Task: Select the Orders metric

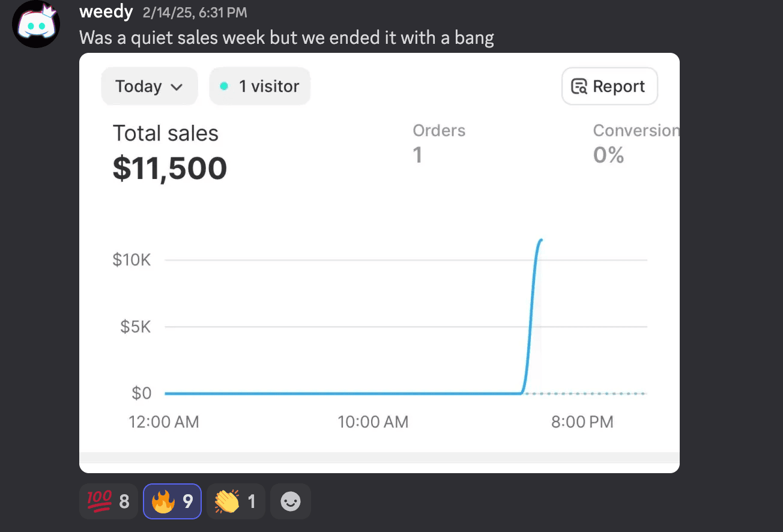Action: [439, 131]
